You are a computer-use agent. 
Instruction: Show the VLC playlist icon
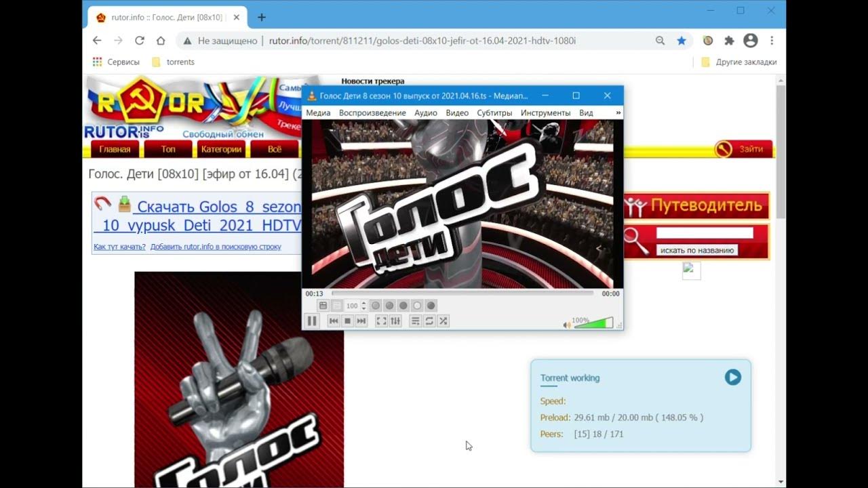click(416, 321)
